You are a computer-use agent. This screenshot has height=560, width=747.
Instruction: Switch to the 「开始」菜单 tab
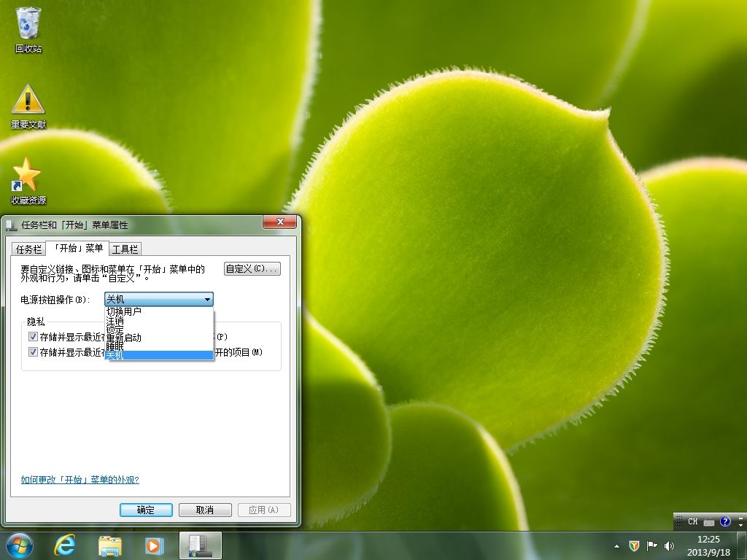tap(77, 248)
